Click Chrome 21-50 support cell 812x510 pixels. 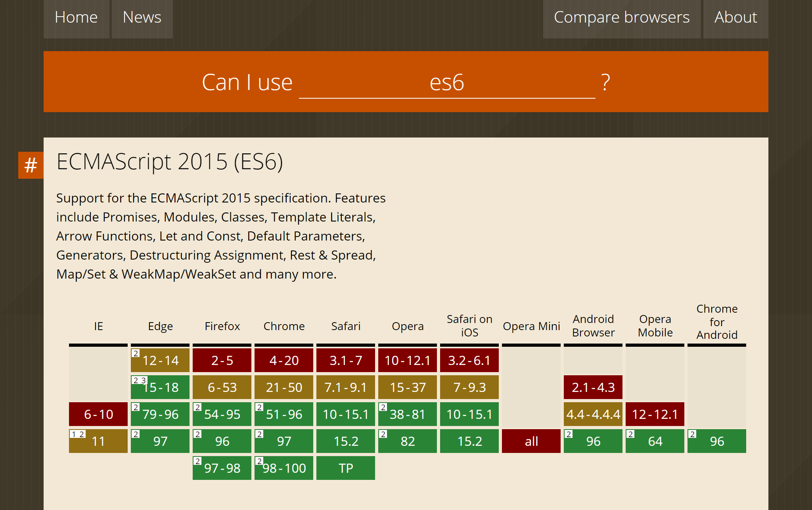click(x=284, y=387)
